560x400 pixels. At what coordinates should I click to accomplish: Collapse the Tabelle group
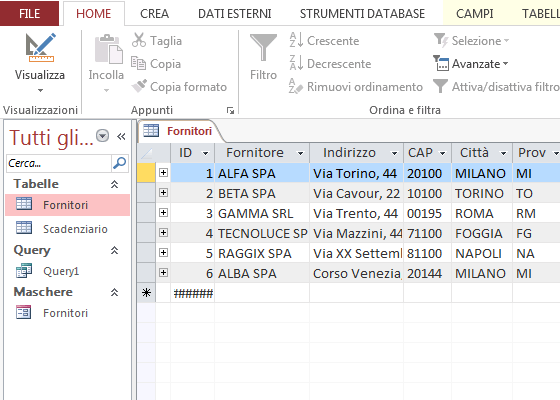(114, 184)
